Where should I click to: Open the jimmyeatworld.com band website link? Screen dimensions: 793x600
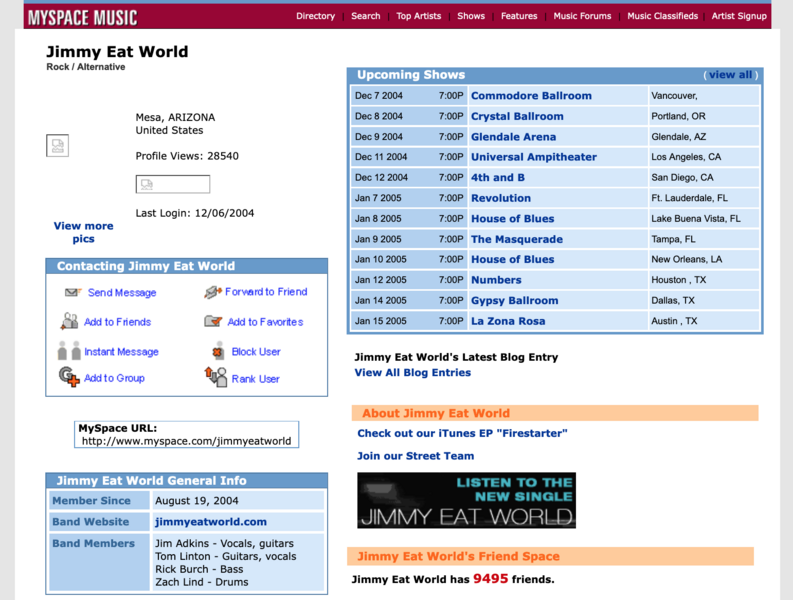210,522
